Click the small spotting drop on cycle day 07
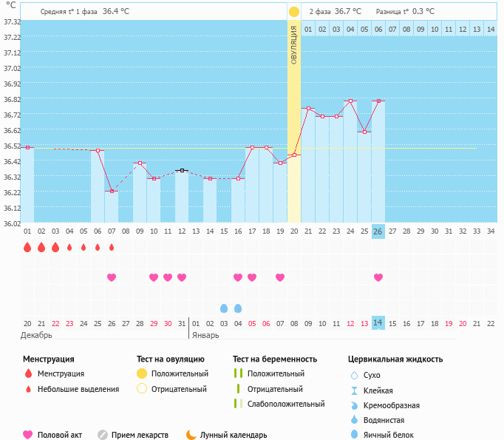The width and height of the screenshot is (504, 440). pyautogui.click(x=112, y=248)
